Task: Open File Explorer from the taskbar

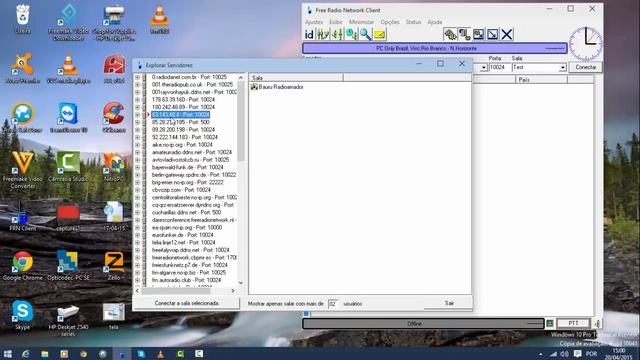Action: [44, 354]
